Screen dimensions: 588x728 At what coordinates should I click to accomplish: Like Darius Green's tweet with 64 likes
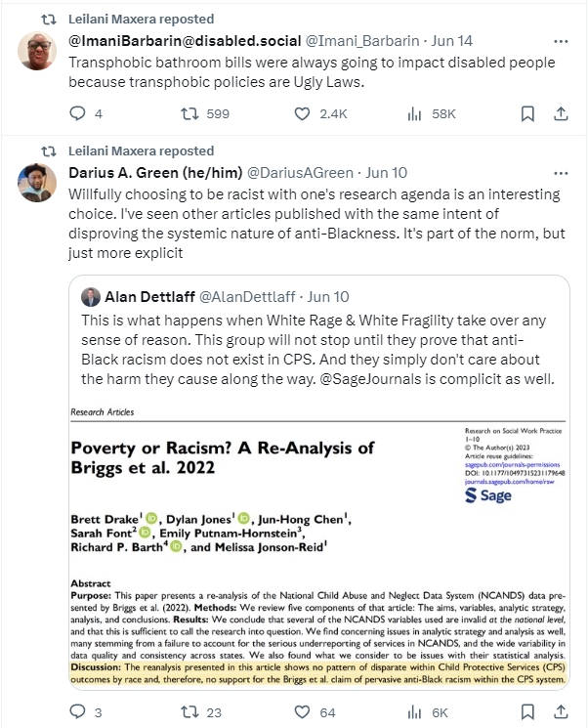[302, 711]
